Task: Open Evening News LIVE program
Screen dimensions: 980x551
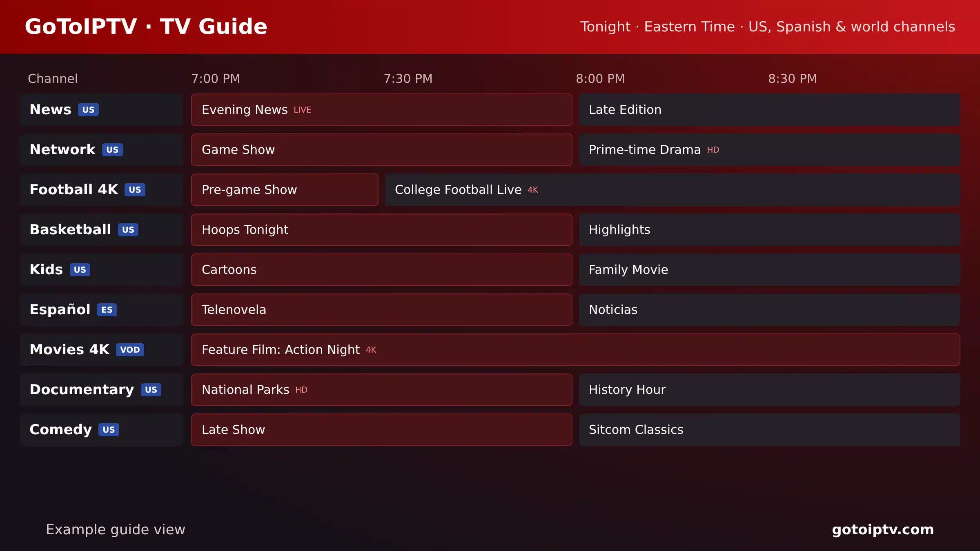Action: 381,110
